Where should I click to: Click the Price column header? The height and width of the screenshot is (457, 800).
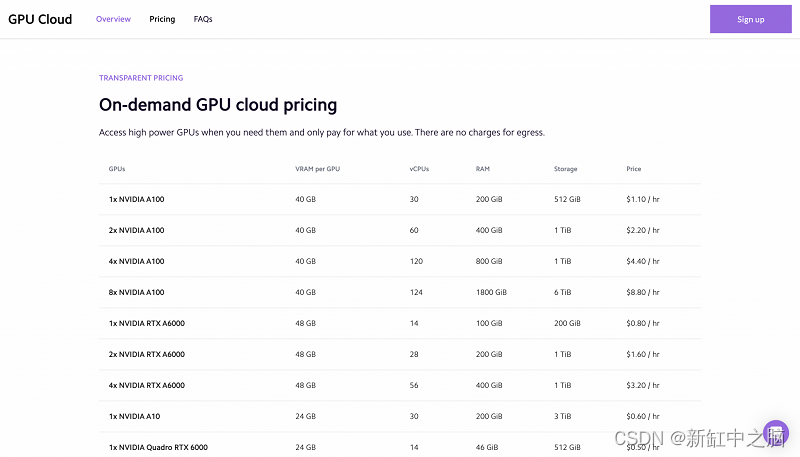(x=634, y=169)
